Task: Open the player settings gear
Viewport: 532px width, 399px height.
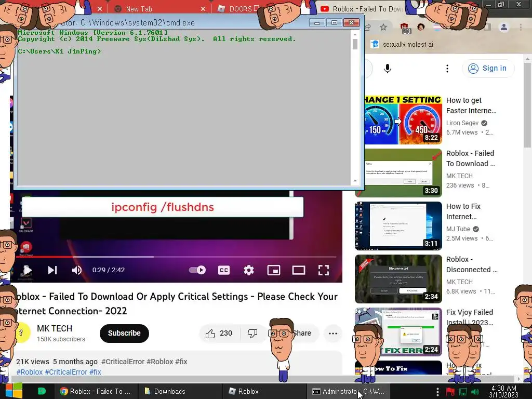Action: 249,270
